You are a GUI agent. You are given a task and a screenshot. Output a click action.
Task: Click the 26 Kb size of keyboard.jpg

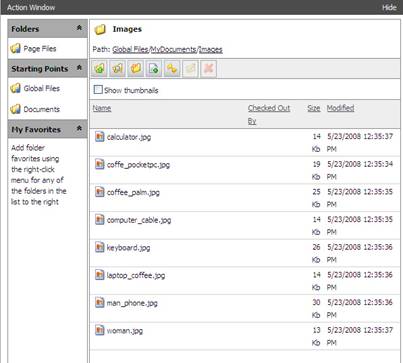(x=316, y=253)
